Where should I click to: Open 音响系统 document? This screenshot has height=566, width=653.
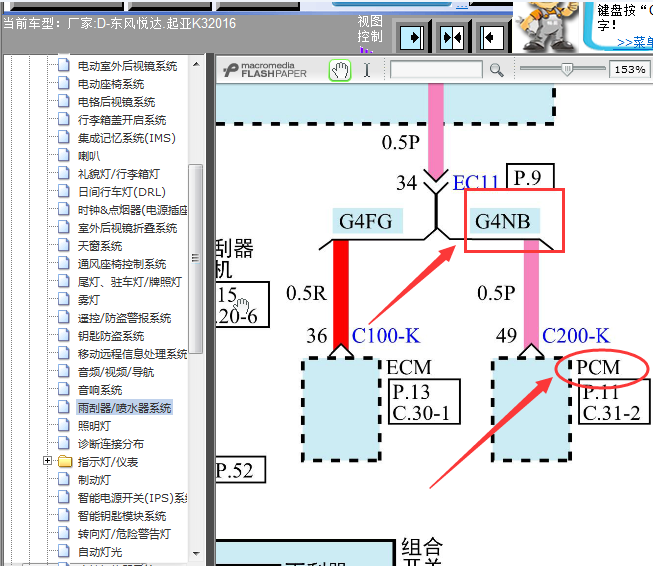[100, 390]
